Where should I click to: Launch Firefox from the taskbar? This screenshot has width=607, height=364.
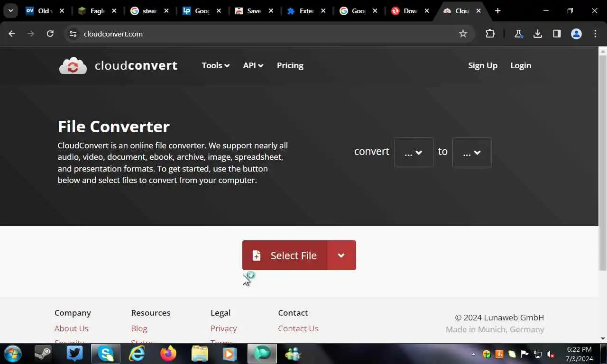click(168, 354)
